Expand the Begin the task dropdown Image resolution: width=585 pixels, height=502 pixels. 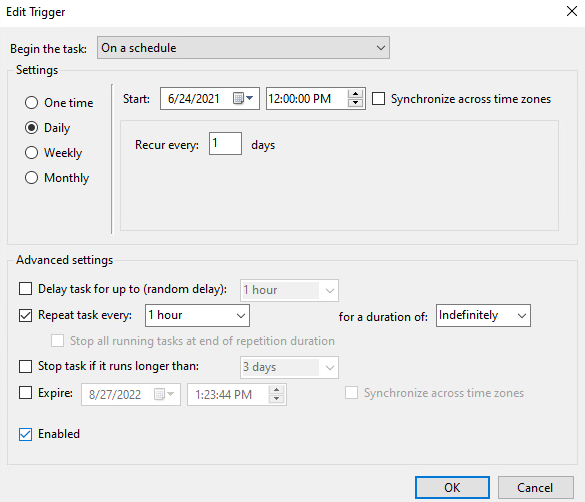243,48
